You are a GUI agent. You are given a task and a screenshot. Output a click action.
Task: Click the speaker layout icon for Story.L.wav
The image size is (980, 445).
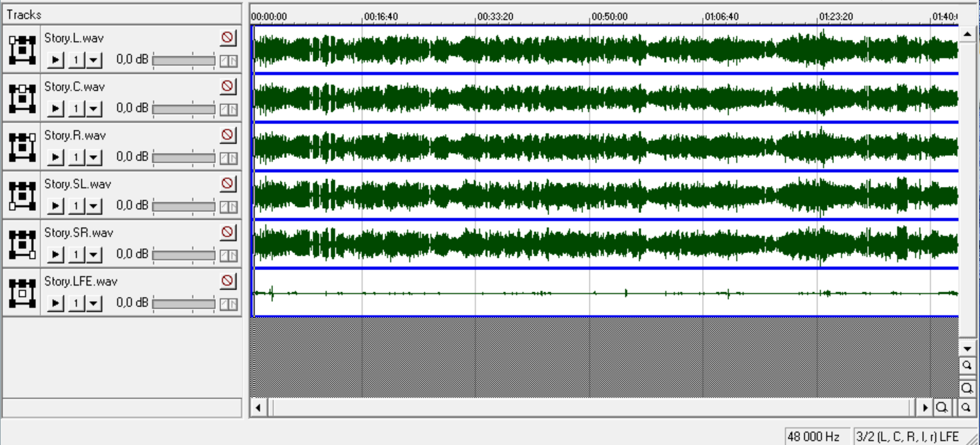(x=22, y=49)
